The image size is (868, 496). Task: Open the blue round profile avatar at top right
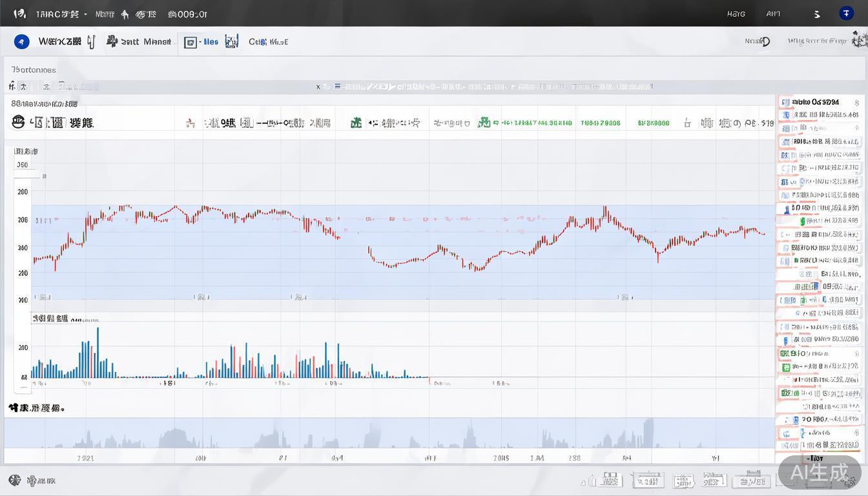pos(845,14)
